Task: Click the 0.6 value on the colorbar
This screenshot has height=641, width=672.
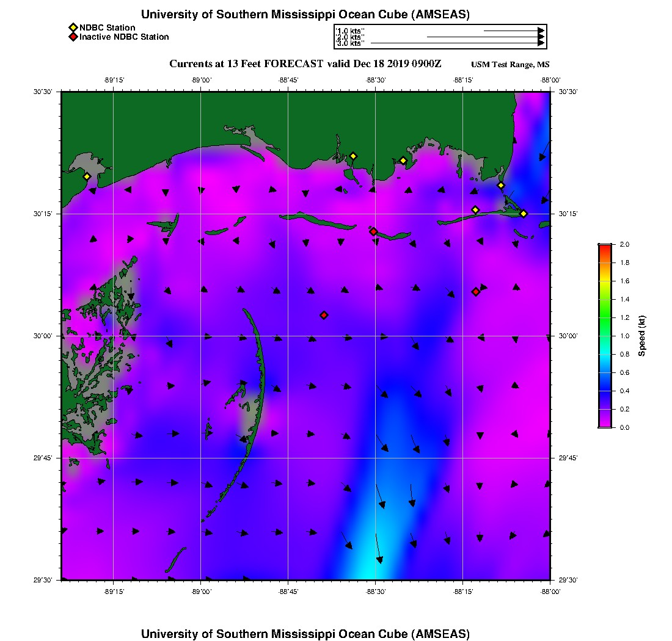Action: point(624,372)
